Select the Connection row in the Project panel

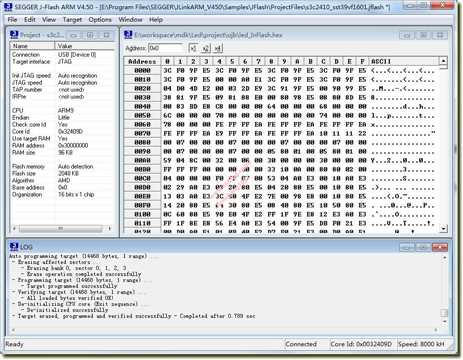coord(62,54)
